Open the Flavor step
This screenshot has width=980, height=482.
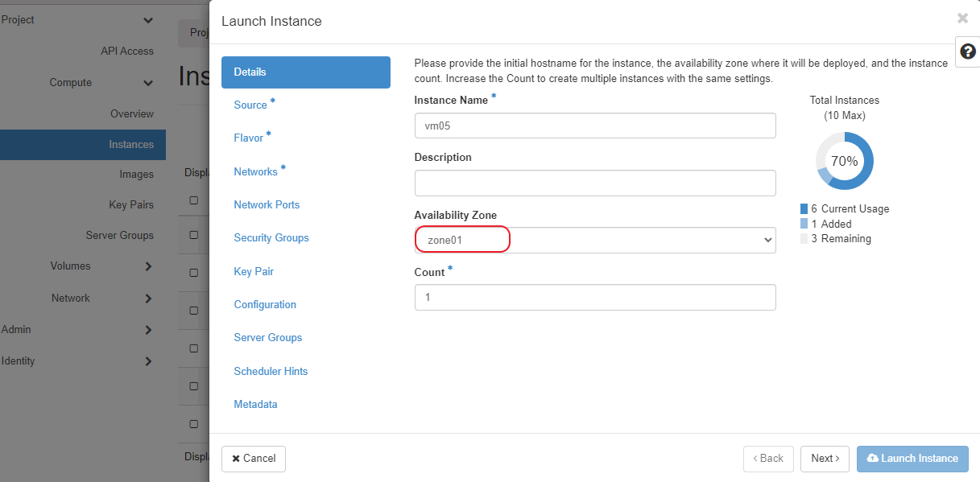coord(249,138)
